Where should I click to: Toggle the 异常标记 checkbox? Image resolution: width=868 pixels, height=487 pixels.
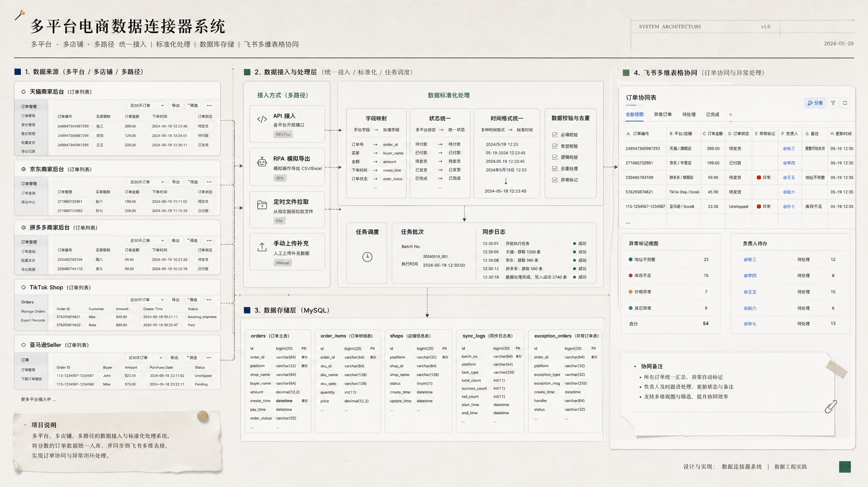point(555,180)
